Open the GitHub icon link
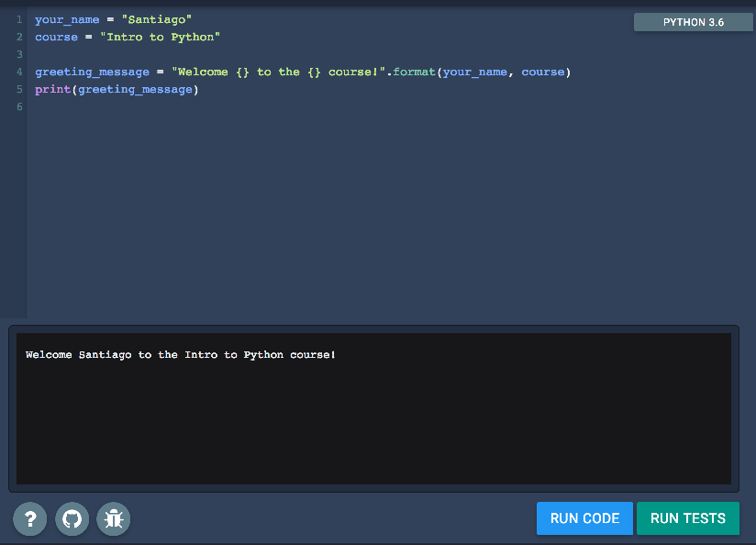Screen dimensions: 756x545 pos(72,519)
